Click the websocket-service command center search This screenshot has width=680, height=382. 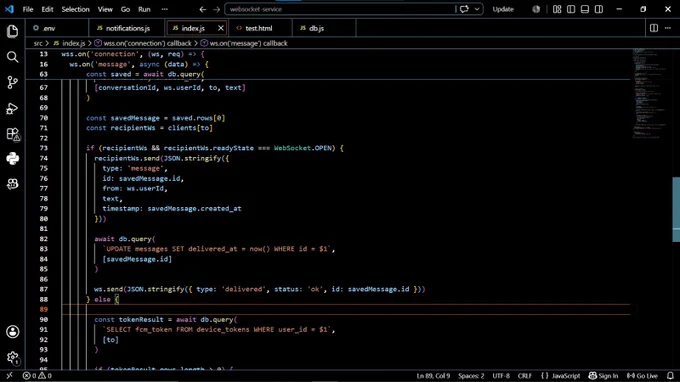(x=340, y=9)
